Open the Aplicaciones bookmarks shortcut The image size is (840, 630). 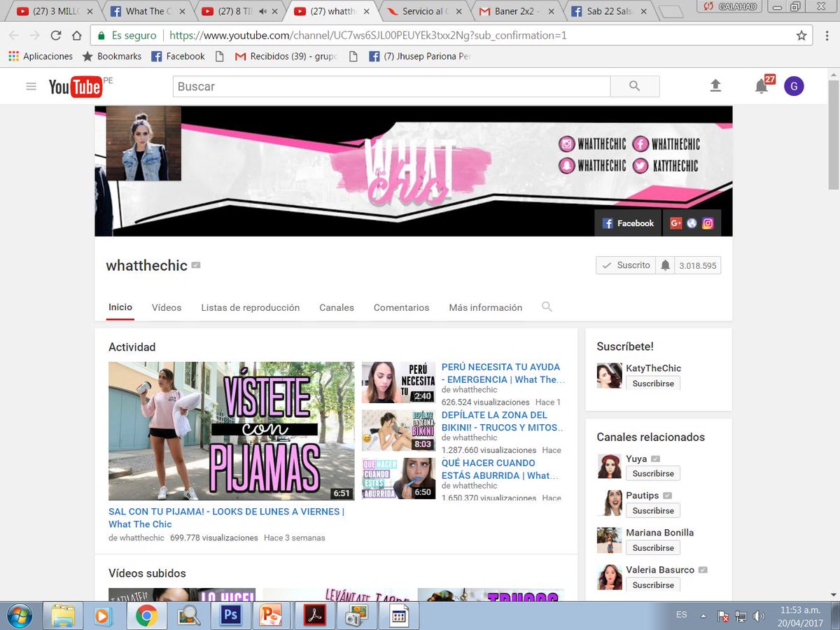41,56
